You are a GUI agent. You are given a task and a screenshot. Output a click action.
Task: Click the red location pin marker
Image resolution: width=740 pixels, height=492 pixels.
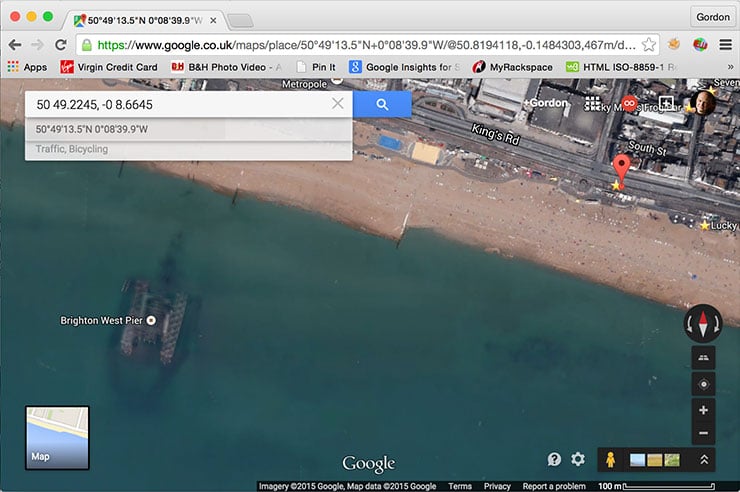click(621, 169)
